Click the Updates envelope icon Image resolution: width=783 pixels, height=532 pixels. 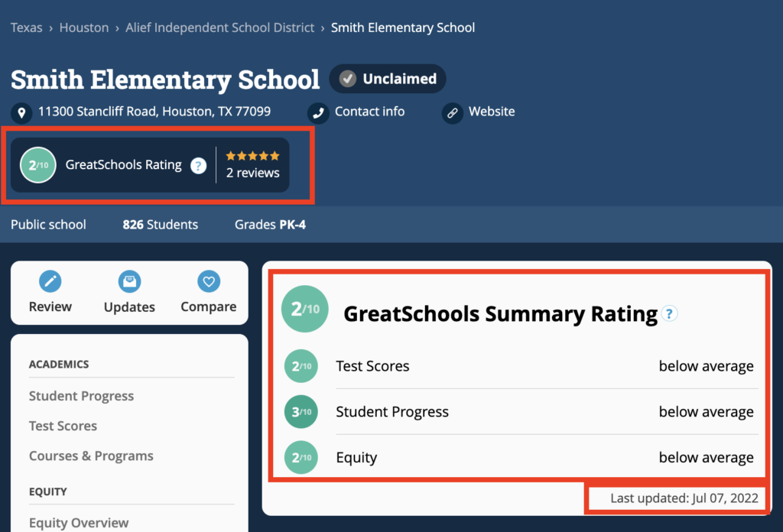[129, 281]
